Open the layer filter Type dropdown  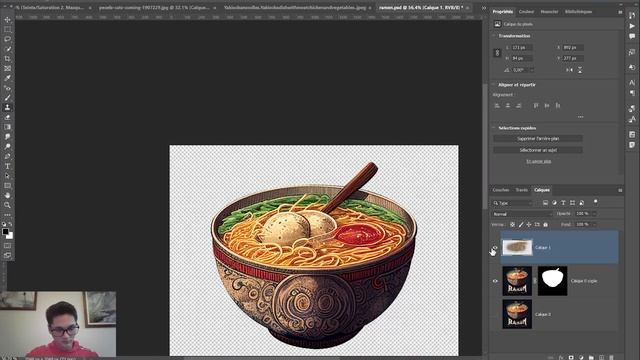pos(513,203)
